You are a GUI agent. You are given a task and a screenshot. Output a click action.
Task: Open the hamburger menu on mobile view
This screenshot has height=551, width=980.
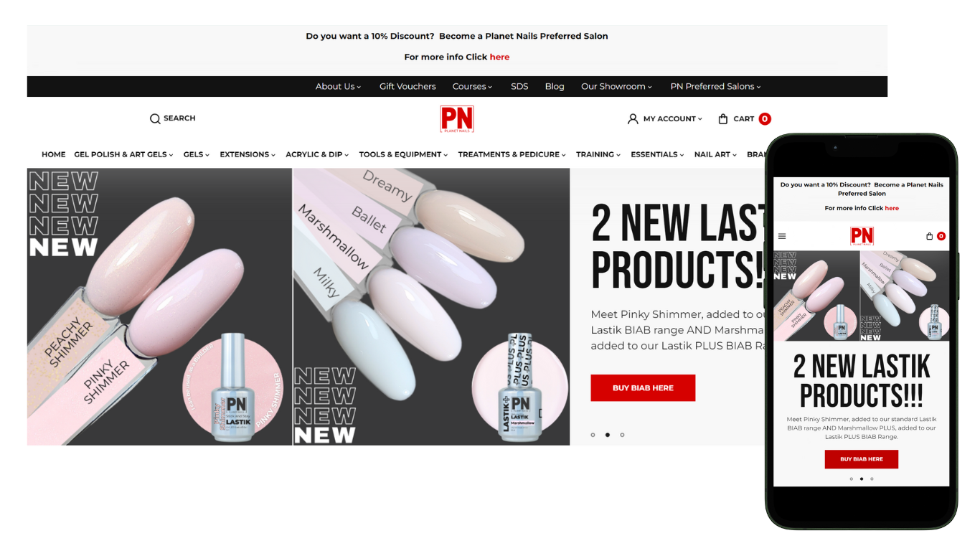[782, 236]
